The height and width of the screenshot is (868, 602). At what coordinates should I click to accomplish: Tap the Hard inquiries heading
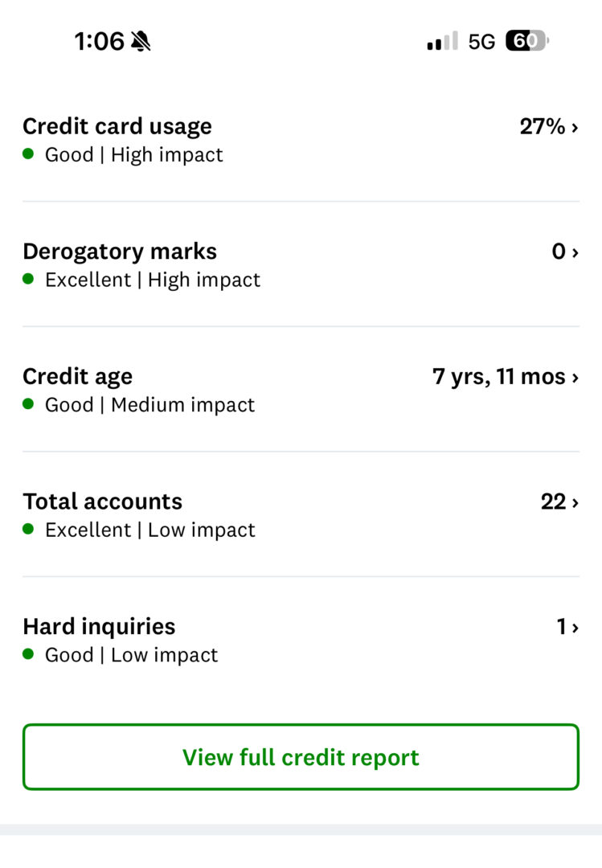coord(99,626)
